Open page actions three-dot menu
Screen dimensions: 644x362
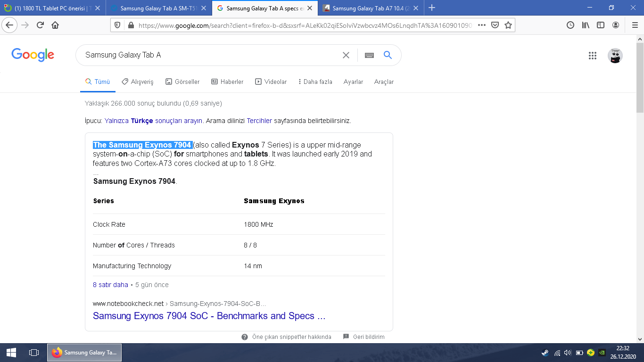tap(481, 25)
